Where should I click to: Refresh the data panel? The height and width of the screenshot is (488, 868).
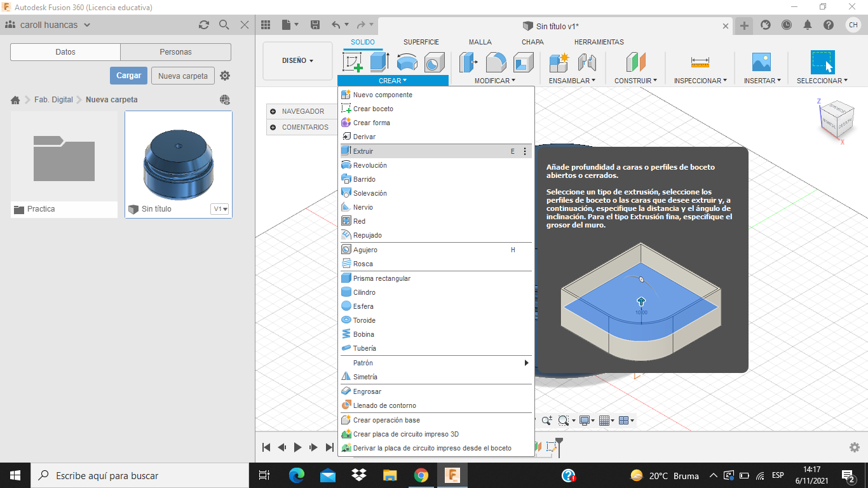click(x=203, y=25)
